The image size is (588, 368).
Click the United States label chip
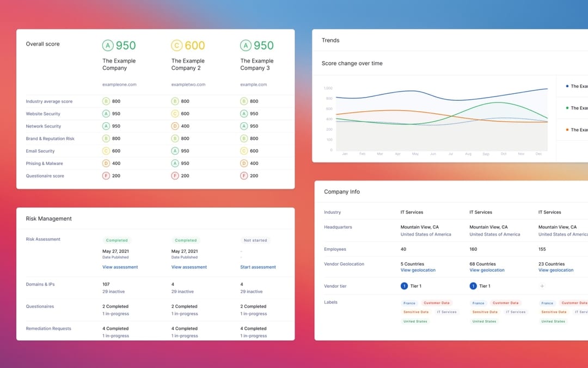click(x=415, y=321)
